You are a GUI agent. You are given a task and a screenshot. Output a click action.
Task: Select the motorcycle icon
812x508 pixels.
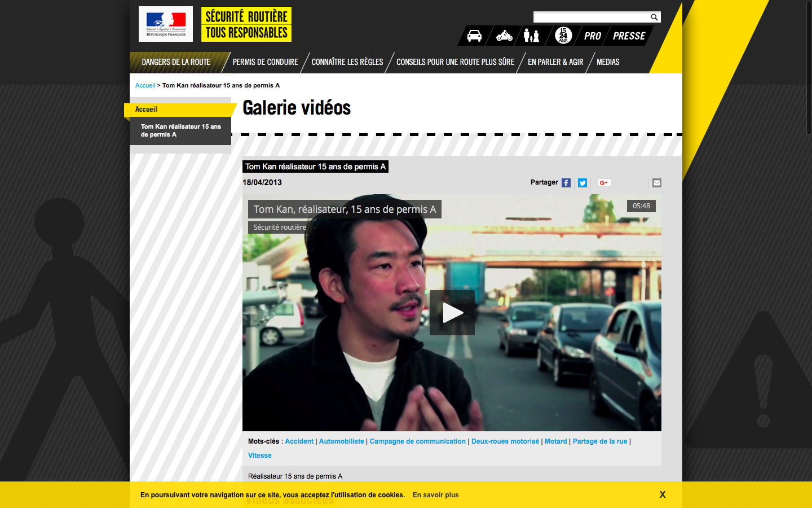504,36
